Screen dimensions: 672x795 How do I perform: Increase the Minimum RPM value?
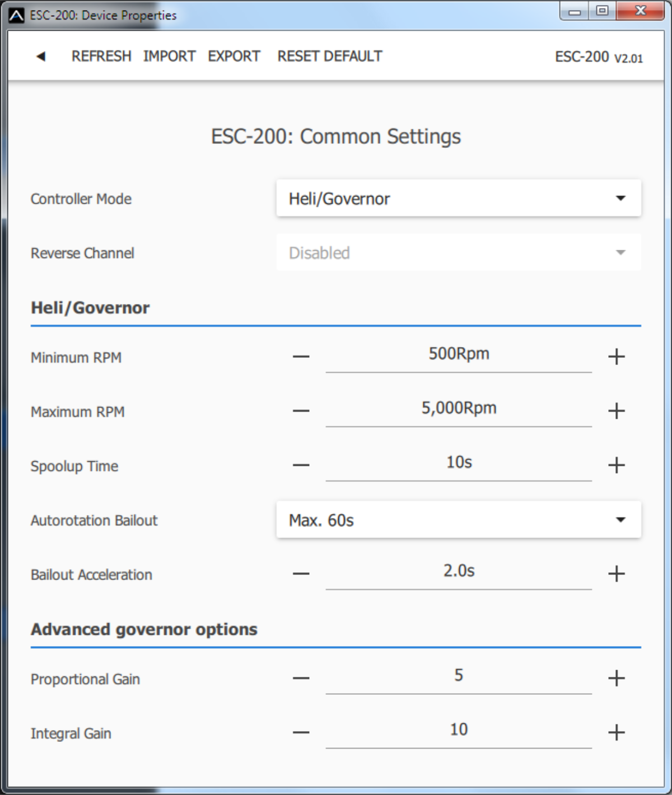(616, 357)
